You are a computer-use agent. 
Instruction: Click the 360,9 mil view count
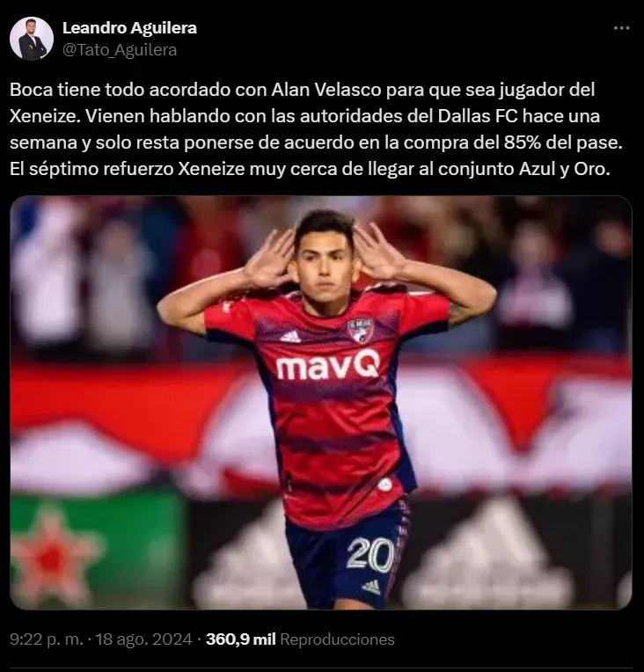click(240, 639)
